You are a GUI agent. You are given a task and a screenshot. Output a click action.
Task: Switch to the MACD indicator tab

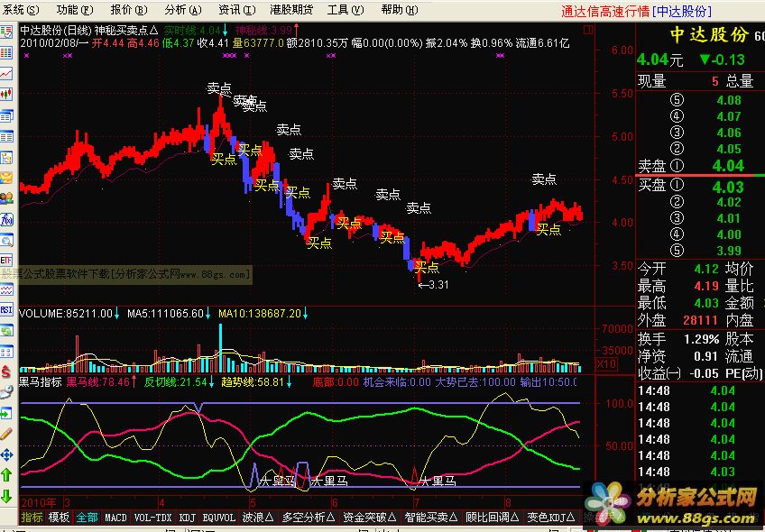pos(115,518)
